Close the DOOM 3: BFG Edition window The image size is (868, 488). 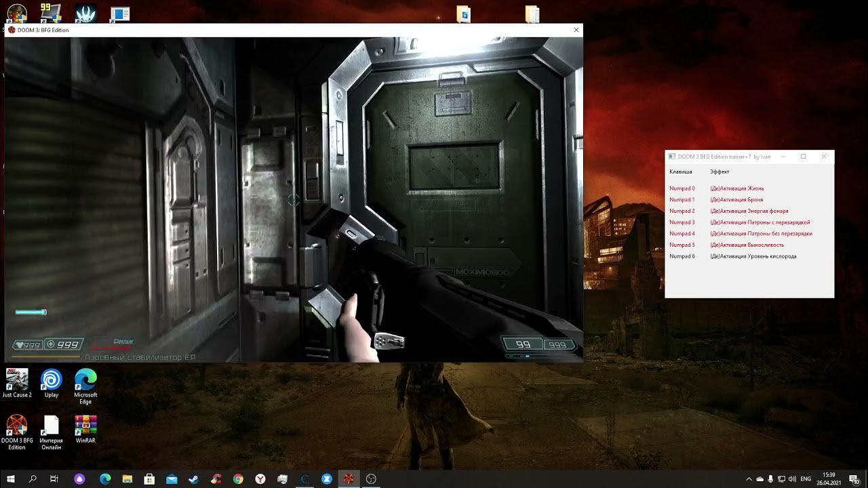[x=576, y=30]
